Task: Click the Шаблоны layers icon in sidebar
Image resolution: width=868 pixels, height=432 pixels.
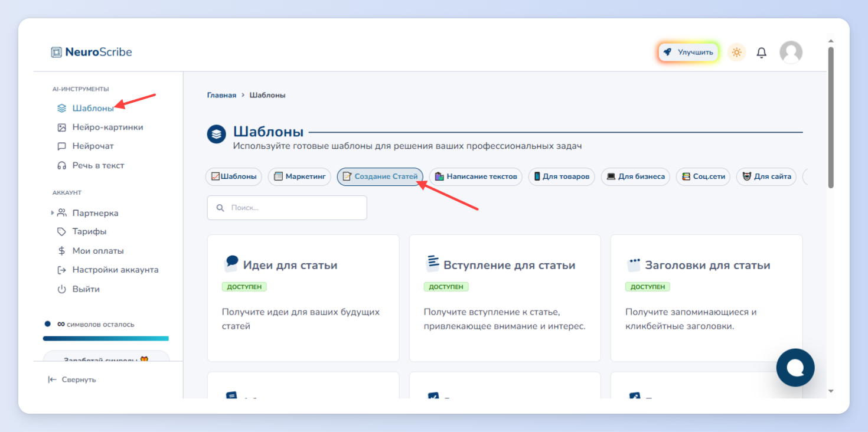Action: (61, 108)
